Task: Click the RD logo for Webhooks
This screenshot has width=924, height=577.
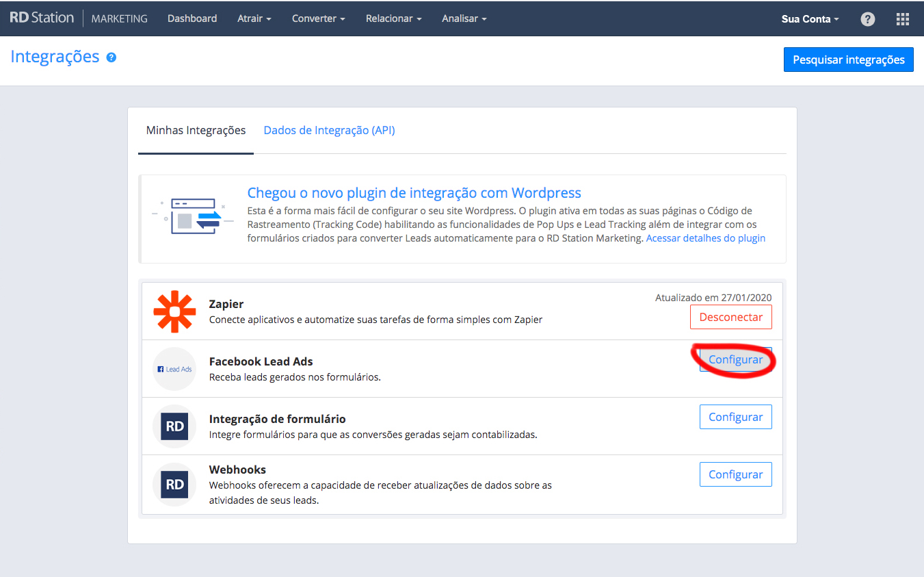Action: [174, 485]
